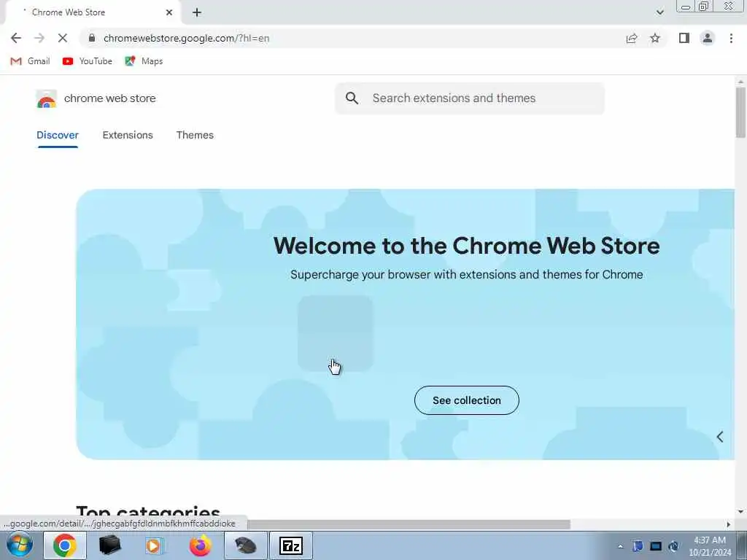Click the horizontal scrollbar thumb
The height and width of the screenshot is (560, 747).
pyautogui.click(x=409, y=524)
